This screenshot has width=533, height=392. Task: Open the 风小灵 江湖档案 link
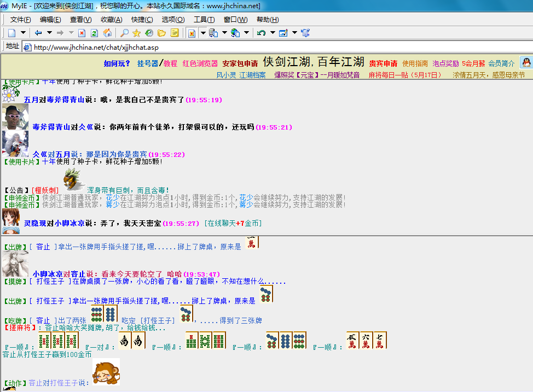tap(241, 75)
